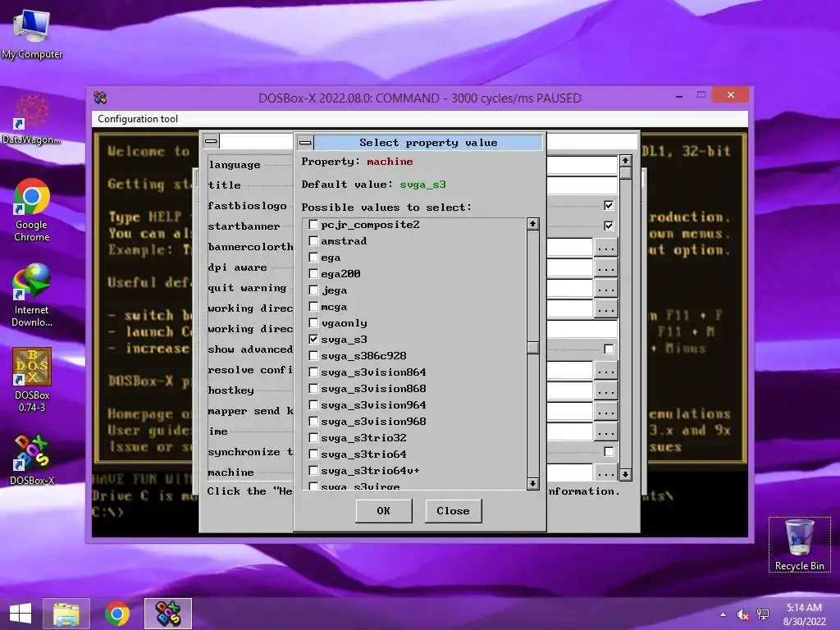Screen dimensions: 840x630
Task: Check the svga_s386c928 option
Action: [314, 356]
